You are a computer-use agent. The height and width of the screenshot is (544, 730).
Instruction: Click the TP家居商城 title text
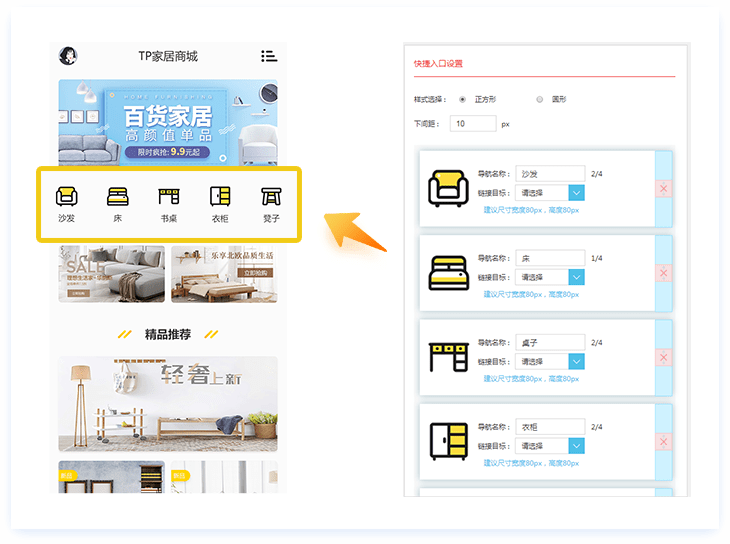click(168, 56)
